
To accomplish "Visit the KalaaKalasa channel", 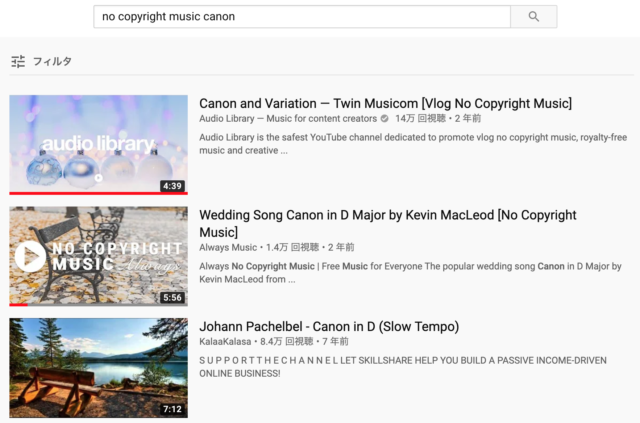I will pos(225,341).
